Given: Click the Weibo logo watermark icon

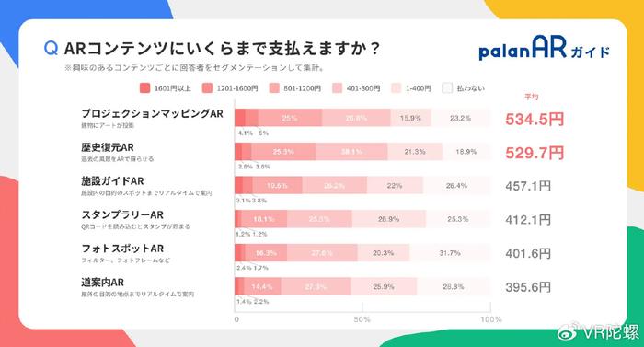Looking at the screenshot, I should coord(568,331).
